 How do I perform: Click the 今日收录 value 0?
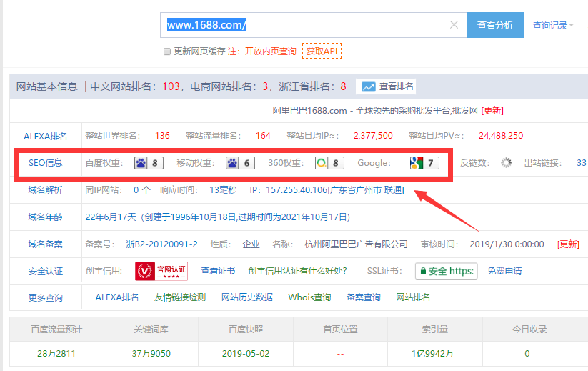(527, 353)
